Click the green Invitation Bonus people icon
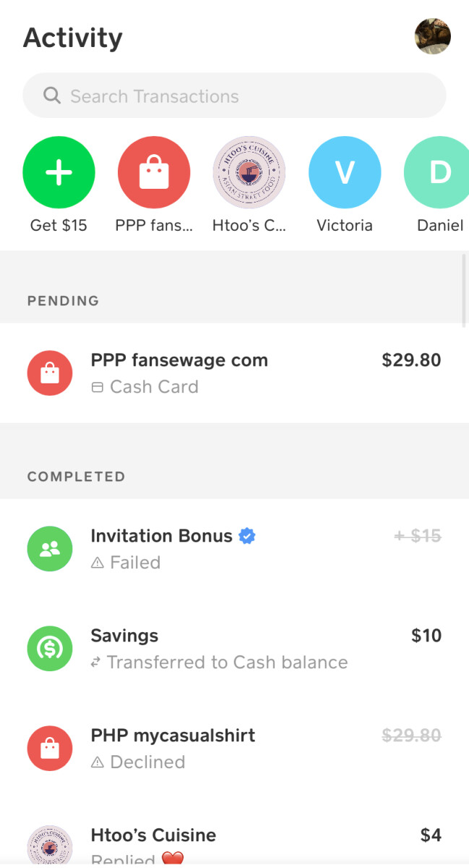This screenshot has width=469, height=868. (x=50, y=549)
